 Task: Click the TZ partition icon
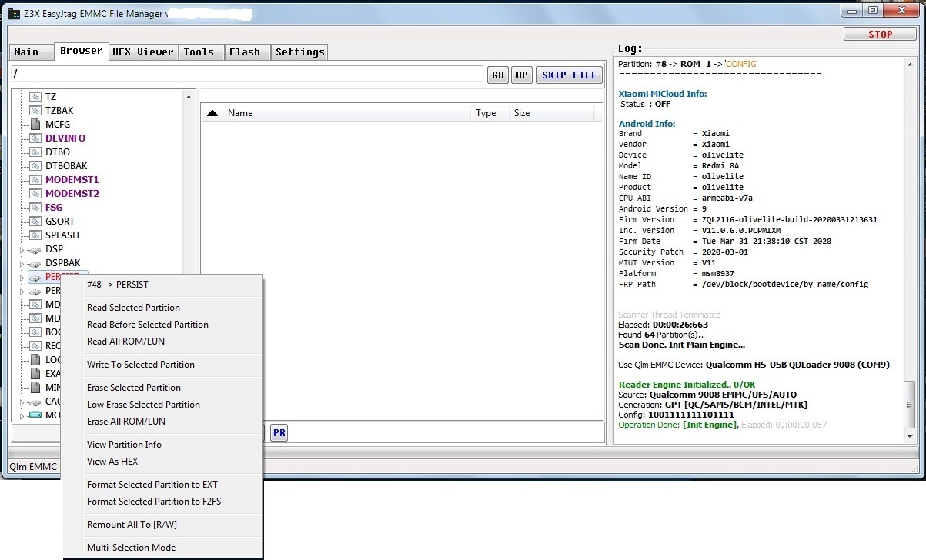(35, 97)
